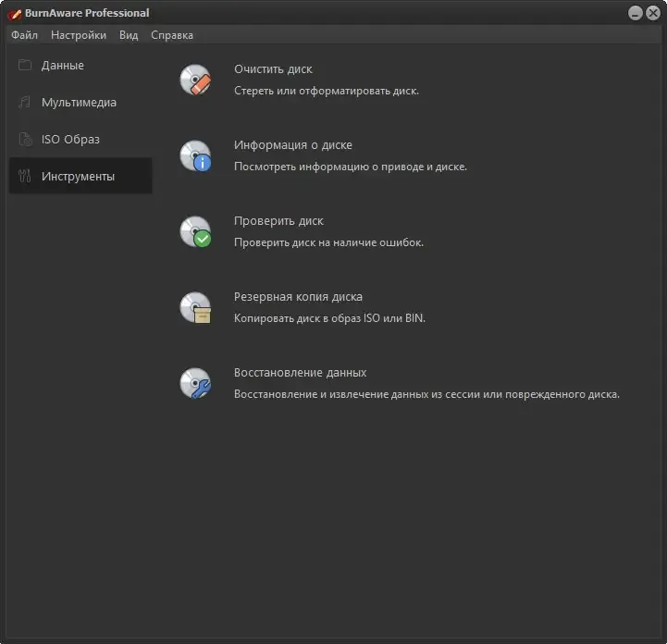This screenshot has width=667, height=644.
Task: Click the ISO Образ file icon
Action: [25, 139]
